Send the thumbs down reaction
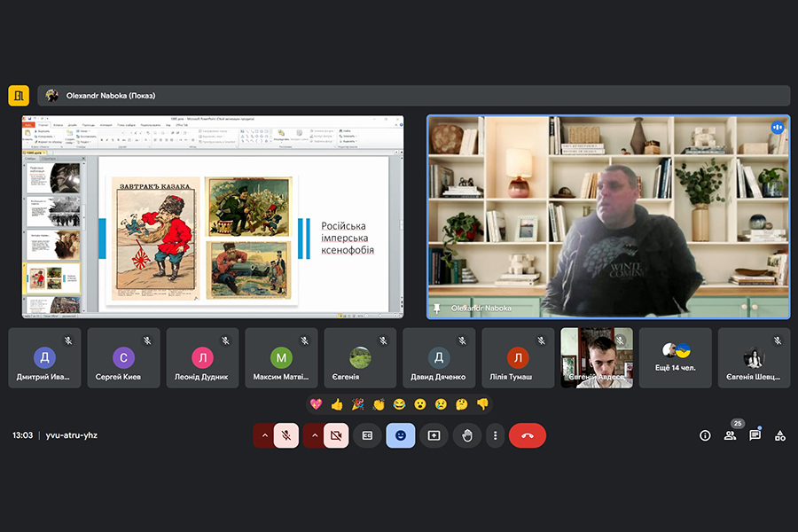Image resolution: width=798 pixels, height=532 pixels. click(x=482, y=404)
